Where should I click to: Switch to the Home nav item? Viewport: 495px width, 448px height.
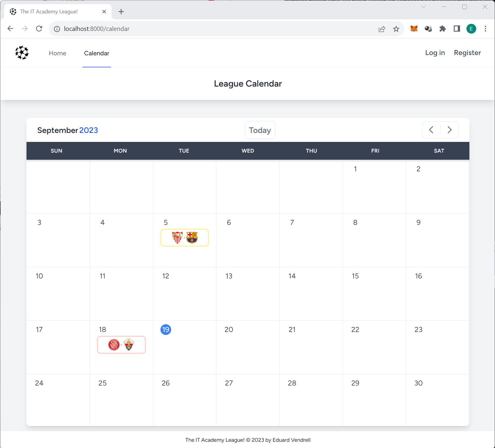(x=57, y=53)
